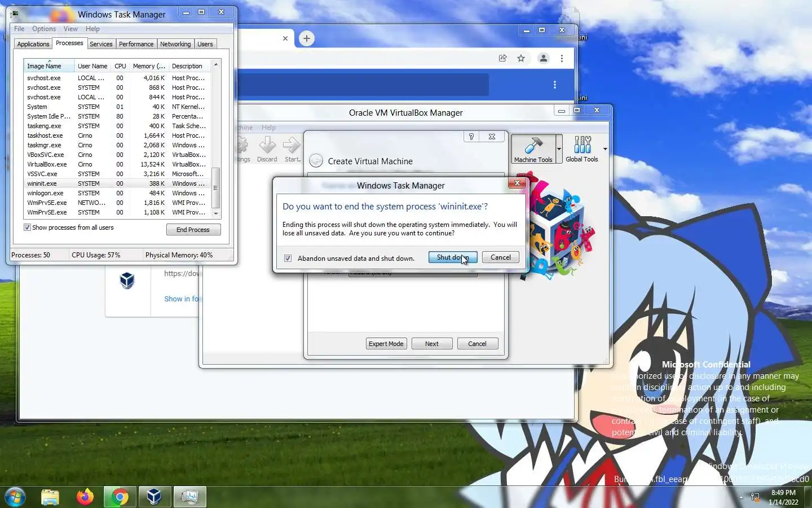This screenshot has width=812, height=508.
Task: Sort processes by Memory column
Action: tap(149, 66)
